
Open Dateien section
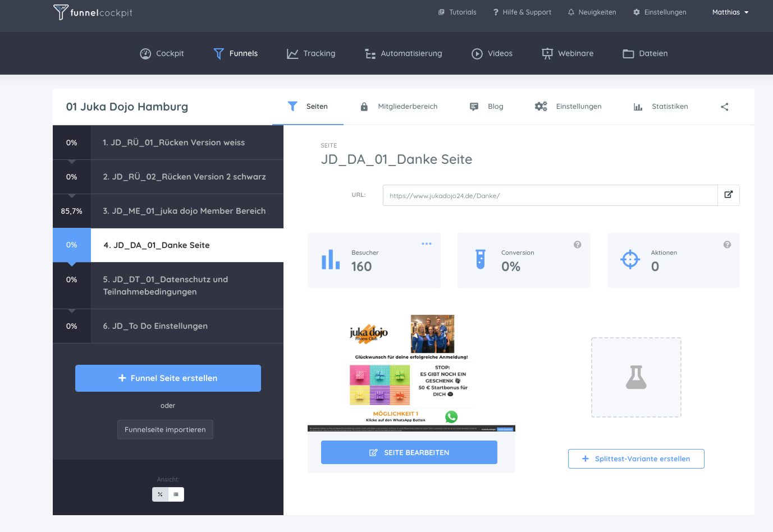(x=645, y=53)
